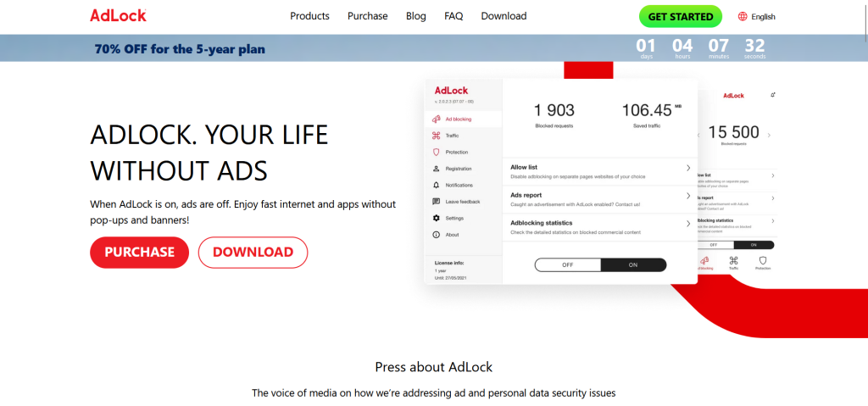The width and height of the screenshot is (868, 406).
Task: Click the outlined DOWNLOAD button
Action: 253,252
